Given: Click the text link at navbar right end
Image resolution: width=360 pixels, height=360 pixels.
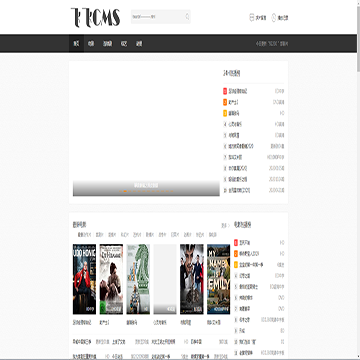Looking at the screenshot, I should coord(272,44).
